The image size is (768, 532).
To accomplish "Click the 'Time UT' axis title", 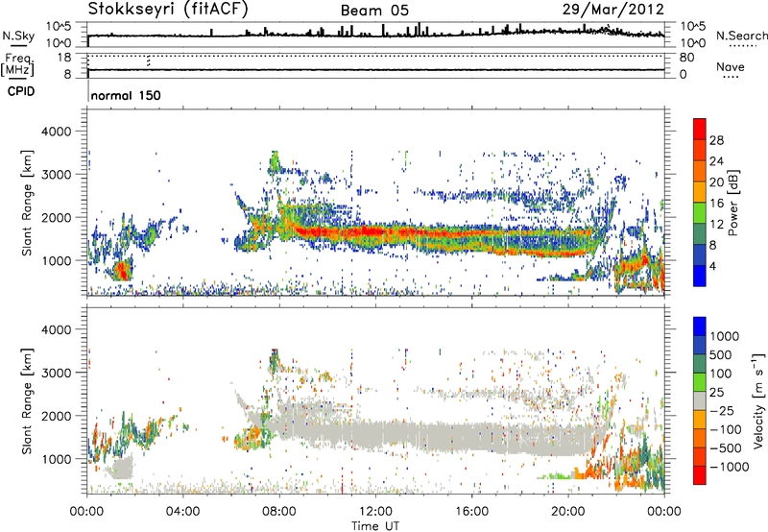I will [x=375, y=526].
